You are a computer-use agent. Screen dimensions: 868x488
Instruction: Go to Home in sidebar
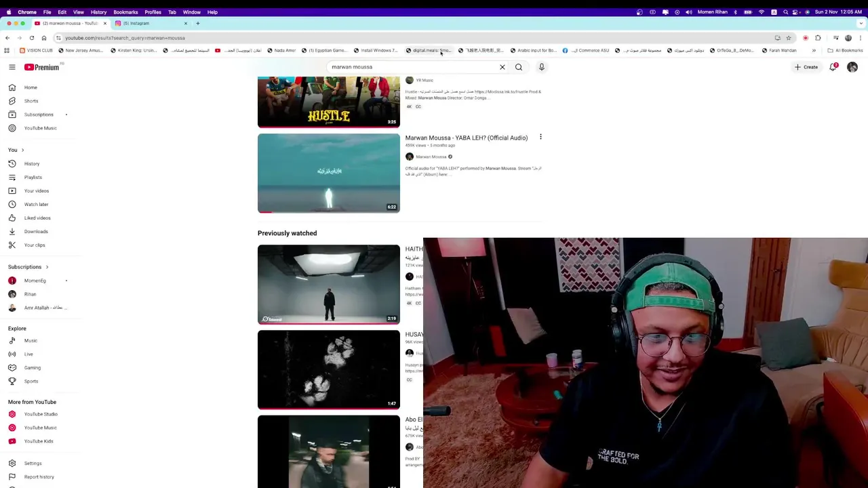[x=31, y=87]
